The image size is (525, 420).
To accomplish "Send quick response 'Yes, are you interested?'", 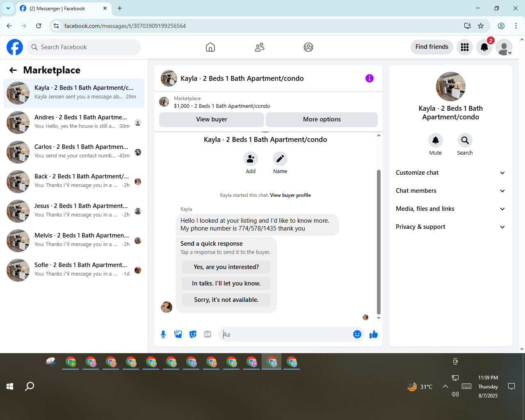I will point(226,267).
